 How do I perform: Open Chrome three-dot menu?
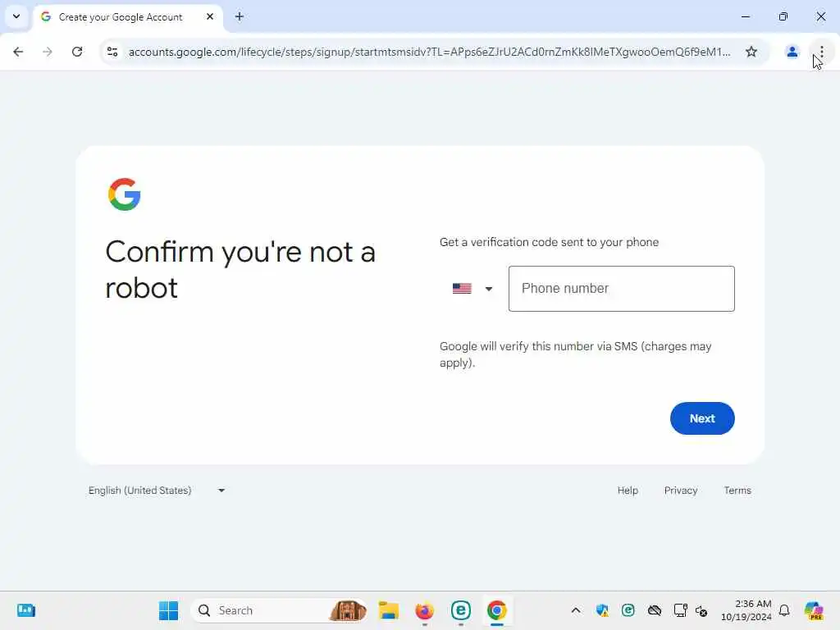pyautogui.click(x=821, y=52)
